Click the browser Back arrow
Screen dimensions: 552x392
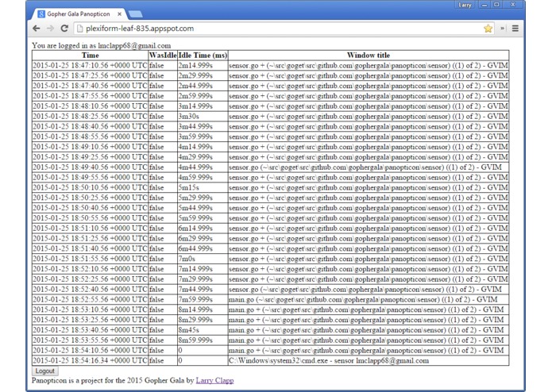(37, 29)
